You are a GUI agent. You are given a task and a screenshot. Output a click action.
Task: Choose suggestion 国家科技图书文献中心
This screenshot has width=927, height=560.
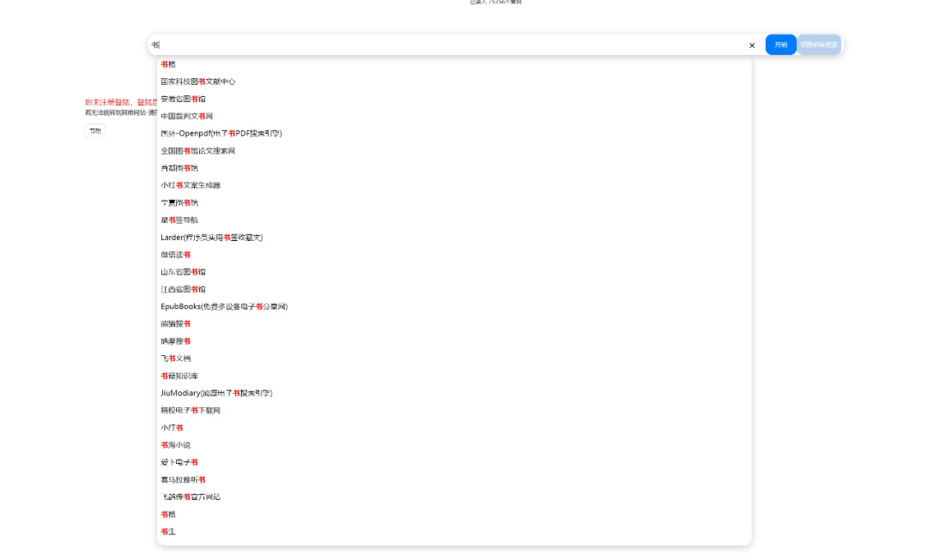(x=454, y=81)
